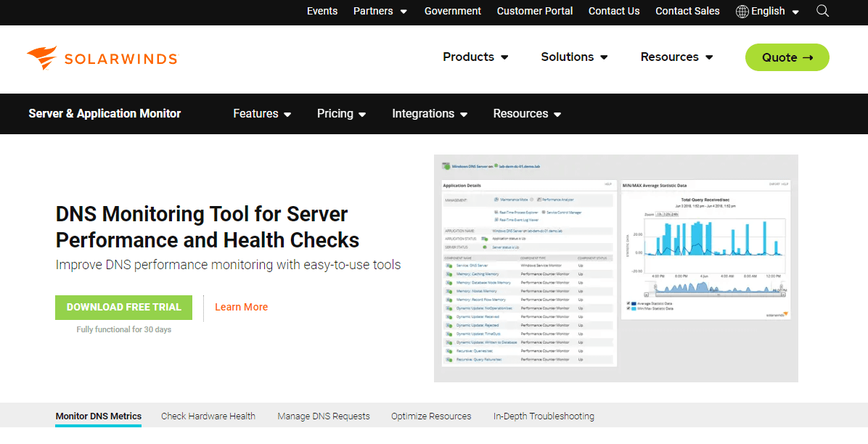Open the Events link
The height and width of the screenshot is (444, 868).
point(322,11)
